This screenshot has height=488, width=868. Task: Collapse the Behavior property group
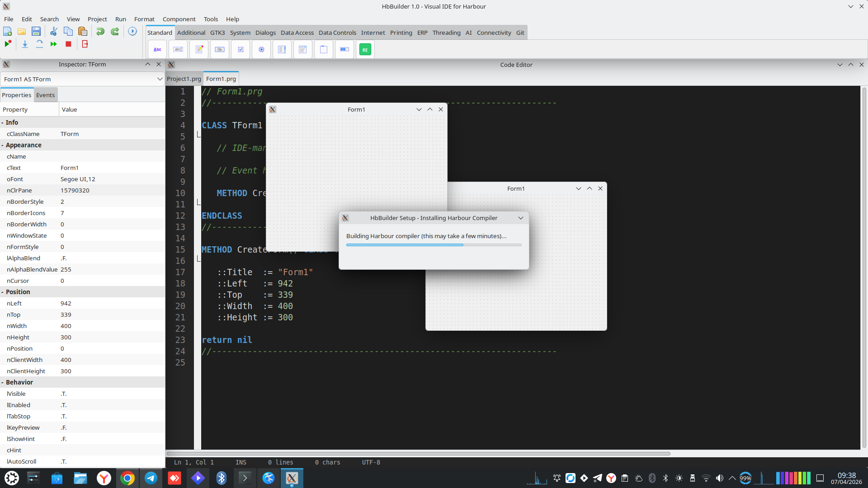click(x=3, y=382)
